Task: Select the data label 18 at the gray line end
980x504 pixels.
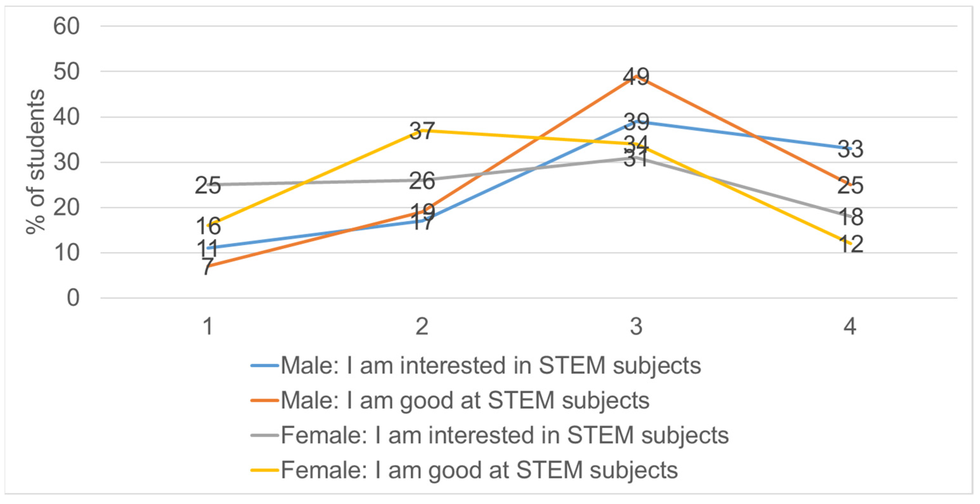Action: click(x=851, y=217)
